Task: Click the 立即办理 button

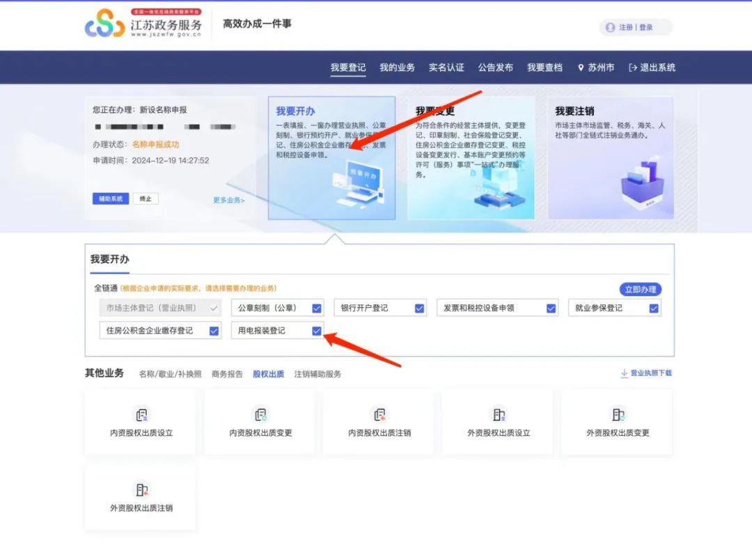Action: click(x=641, y=288)
